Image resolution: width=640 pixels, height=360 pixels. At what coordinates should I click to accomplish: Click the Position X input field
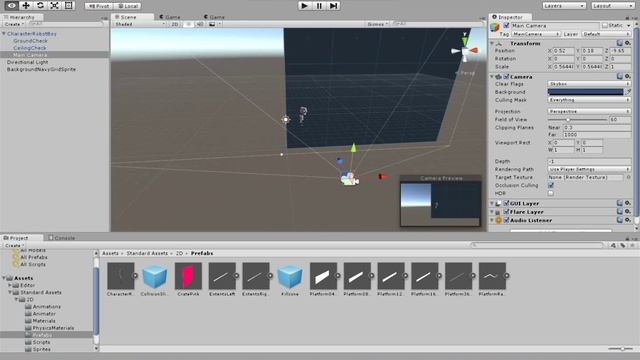click(x=563, y=51)
